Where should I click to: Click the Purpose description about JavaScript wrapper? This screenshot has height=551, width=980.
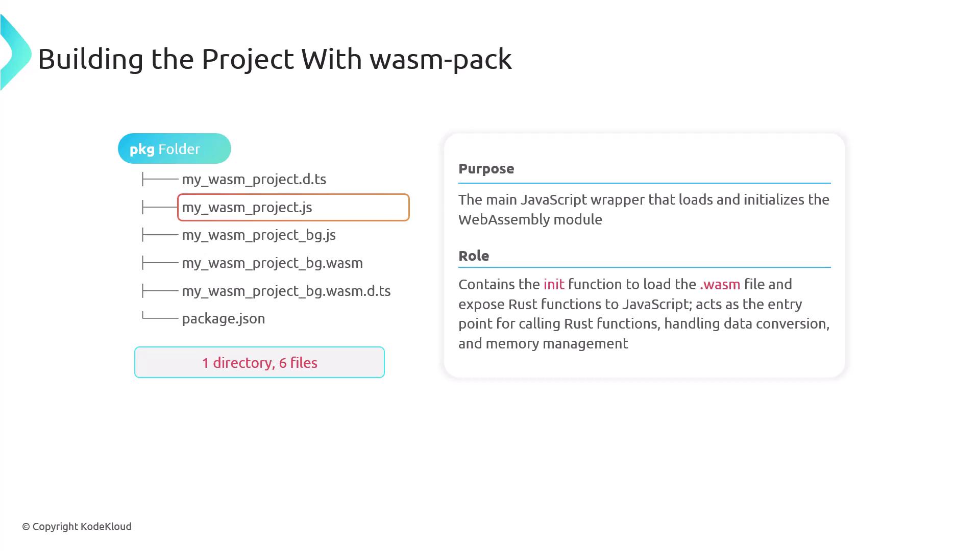(643, 209)
